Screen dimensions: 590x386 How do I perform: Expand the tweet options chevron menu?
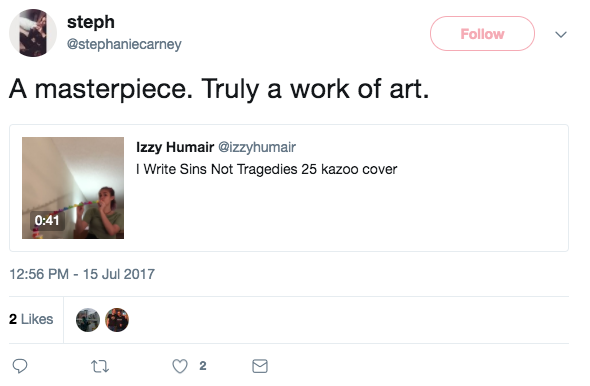point(561,35)
